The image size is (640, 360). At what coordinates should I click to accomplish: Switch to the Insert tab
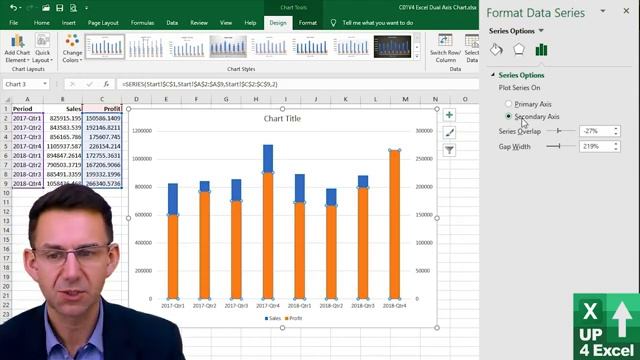pos(69,23)
